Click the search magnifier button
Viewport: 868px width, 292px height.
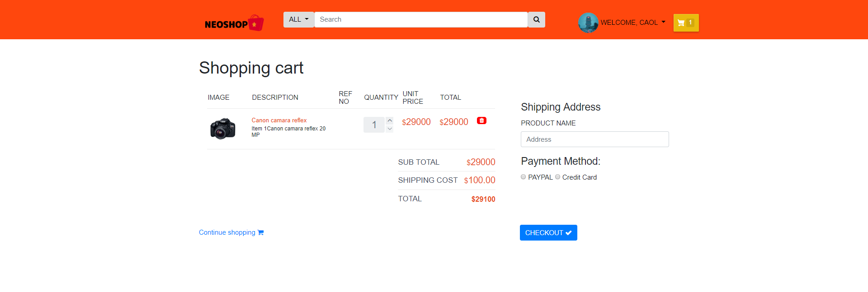click(x=537, y=19)
